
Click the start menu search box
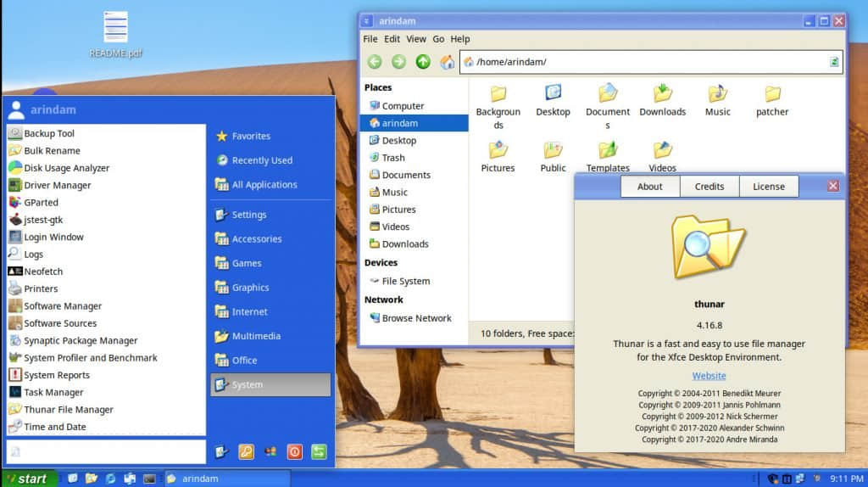pyautogui.click(x=106, y=451)
